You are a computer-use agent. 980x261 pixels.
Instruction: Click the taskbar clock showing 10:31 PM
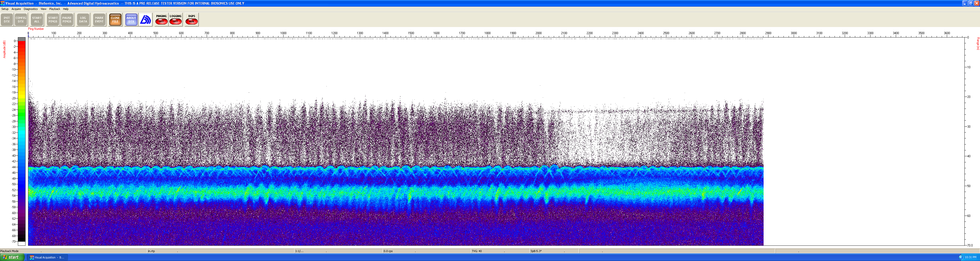pos(971,257)
